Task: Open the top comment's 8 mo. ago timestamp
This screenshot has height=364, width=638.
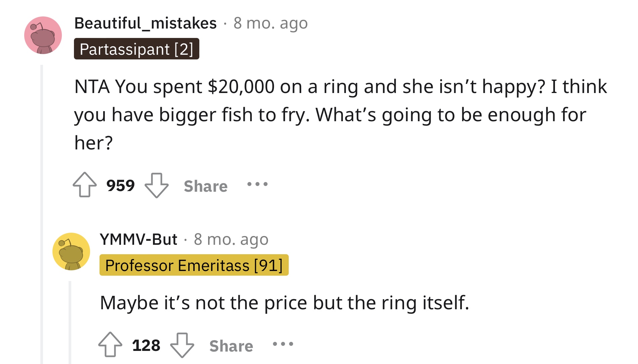Action: tap(271, 23)
